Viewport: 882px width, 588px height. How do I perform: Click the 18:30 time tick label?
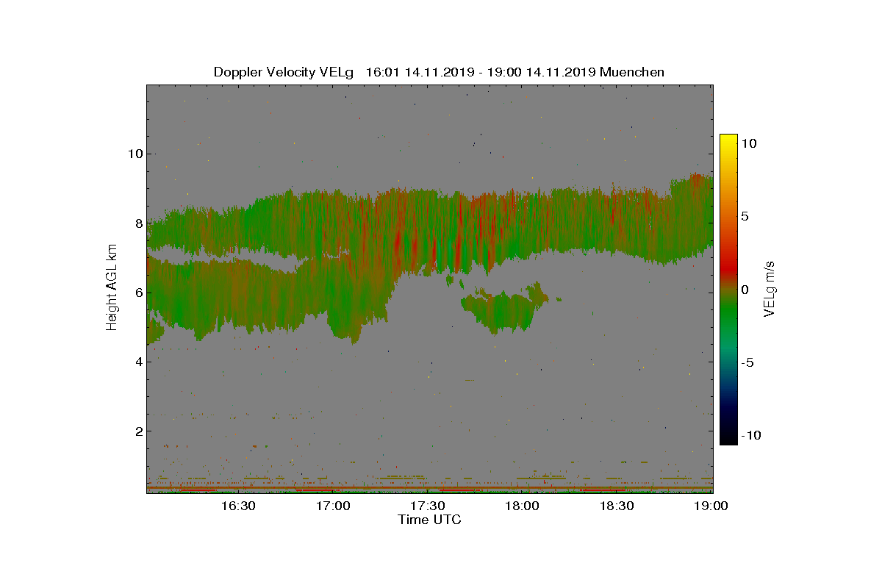[x=617, y=506]
